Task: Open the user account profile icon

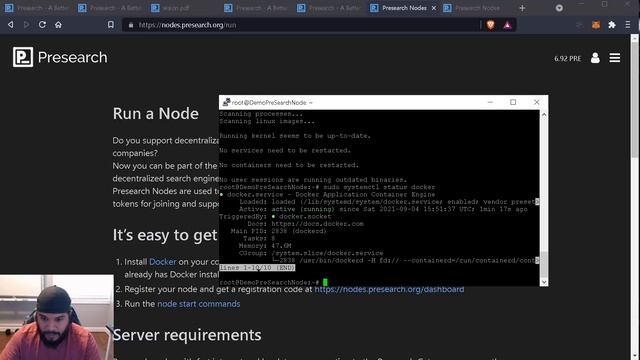Action: coord(596,58)
